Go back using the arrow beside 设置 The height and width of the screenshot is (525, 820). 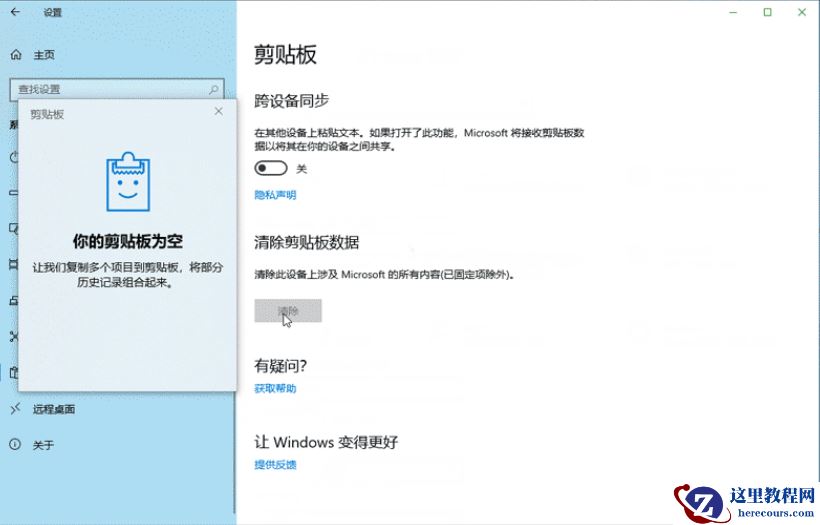(x=15, y=12)
